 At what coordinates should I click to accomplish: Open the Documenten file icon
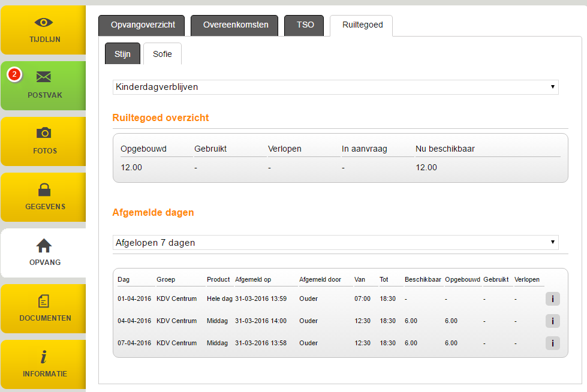click(x=44, y=301)
